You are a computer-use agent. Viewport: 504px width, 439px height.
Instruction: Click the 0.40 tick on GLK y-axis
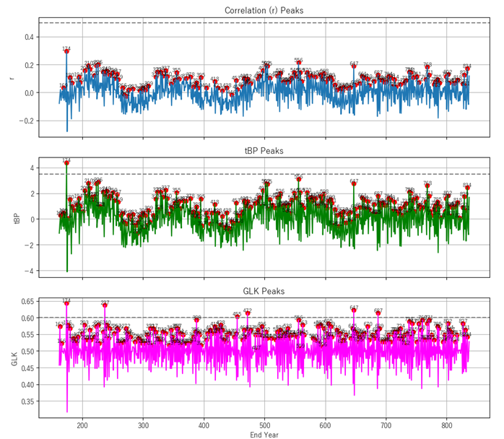pyautogui.click(x=27, y=385)
